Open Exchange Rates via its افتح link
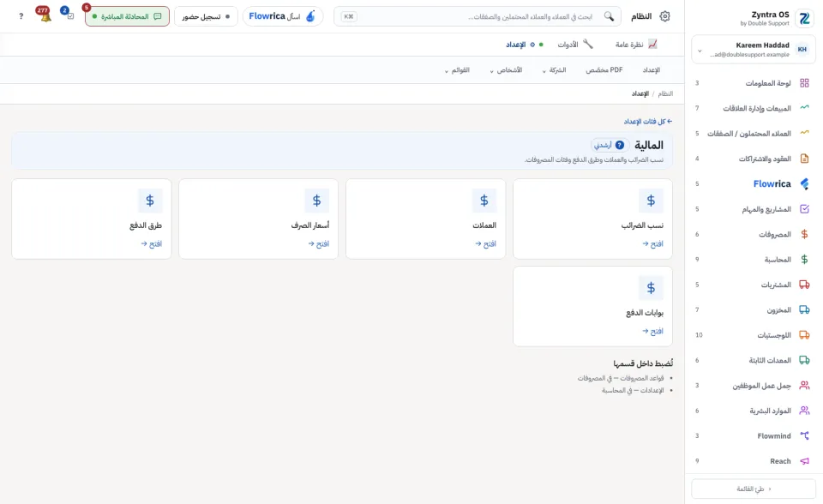The height and width of the screenshot is (504, 823). tap(319, 243)
